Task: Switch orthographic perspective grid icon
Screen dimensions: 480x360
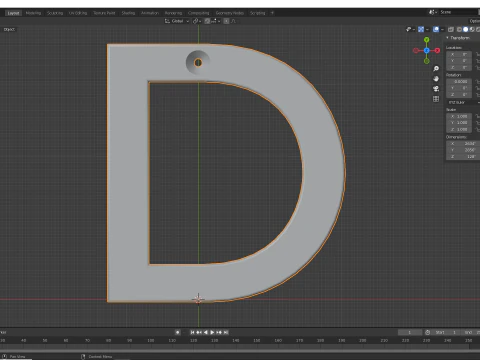Action: coord(436,99)
